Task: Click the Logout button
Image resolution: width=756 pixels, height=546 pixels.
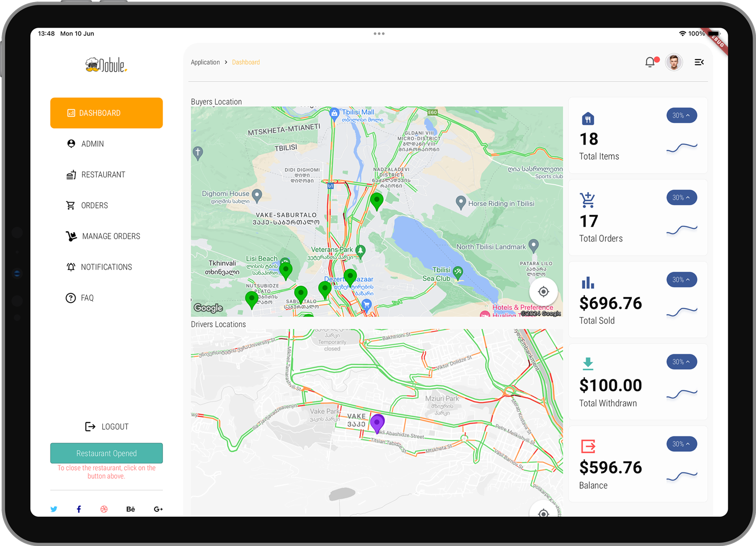Action: (106, 427)
